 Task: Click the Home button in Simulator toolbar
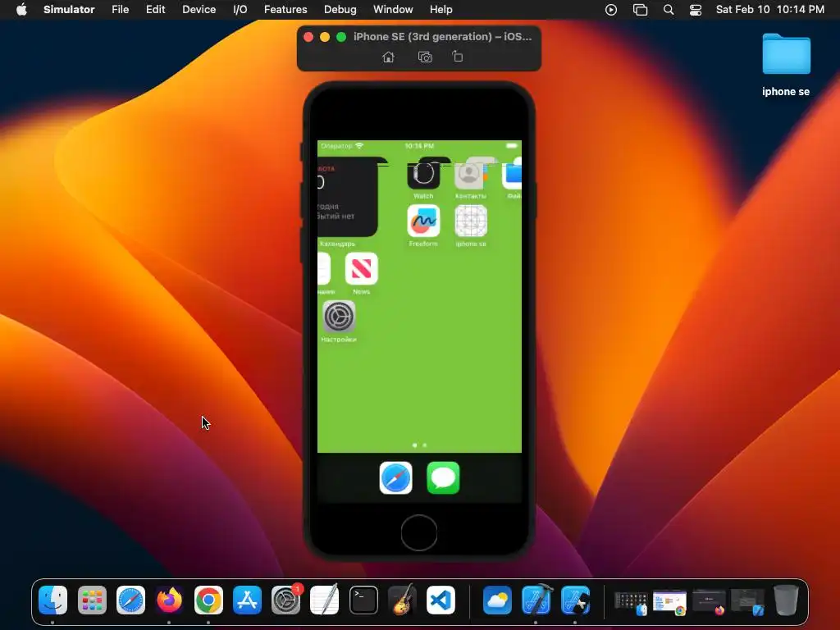pos(388,57)
